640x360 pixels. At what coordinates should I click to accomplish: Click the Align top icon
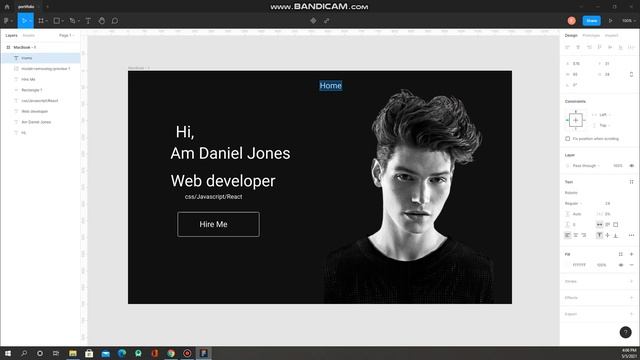coord(599,47)
